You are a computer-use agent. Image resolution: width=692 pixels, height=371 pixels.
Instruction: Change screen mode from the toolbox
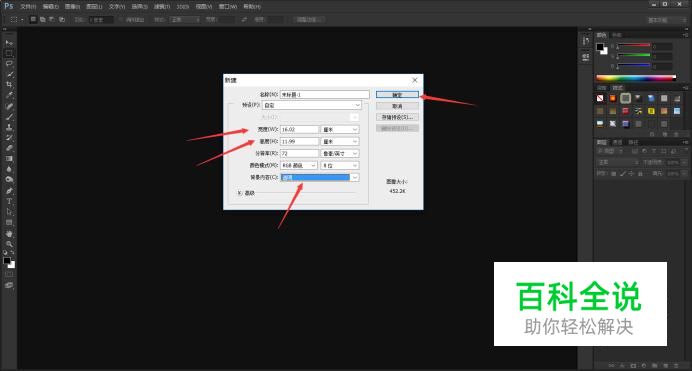(9, 285)
